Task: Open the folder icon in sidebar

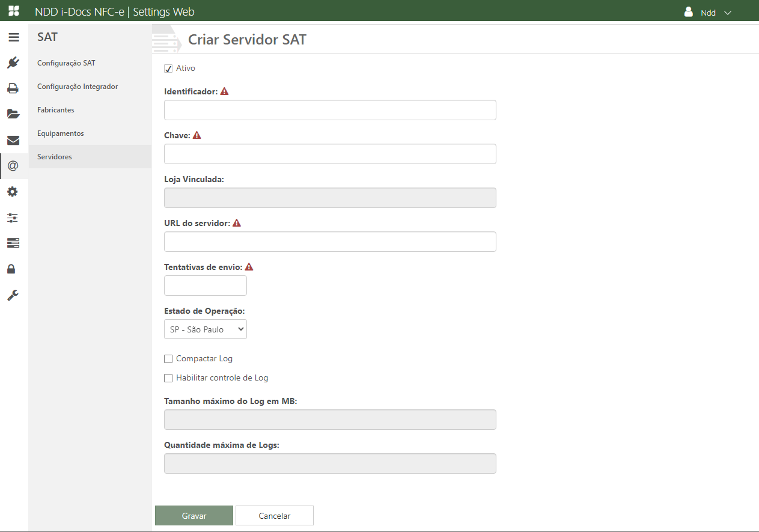Action: click(x=13, y=114)
